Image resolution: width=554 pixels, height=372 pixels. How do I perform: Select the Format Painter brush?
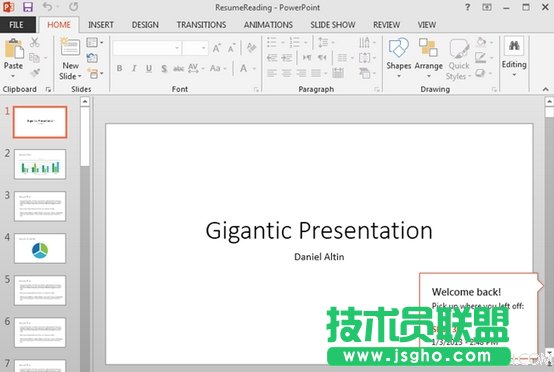pyautogui.click(x=35, y=73)
